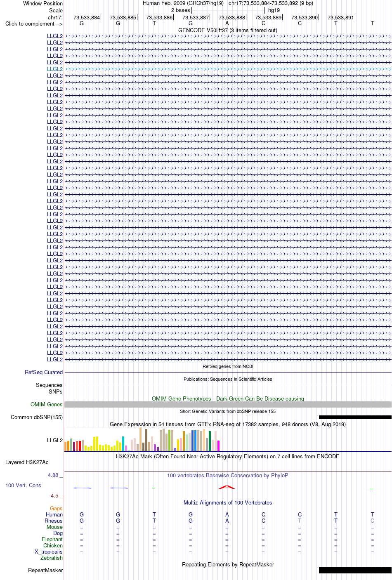Click the Window Position label
The height and width of the screenshot is (580, 392).
tap(43, 4)
